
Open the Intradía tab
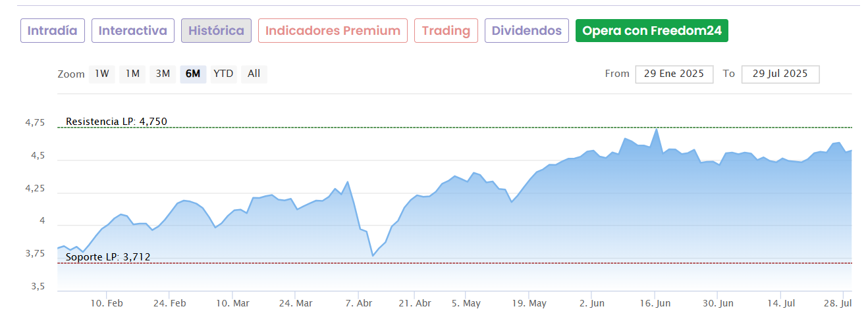tap(53, 31)
